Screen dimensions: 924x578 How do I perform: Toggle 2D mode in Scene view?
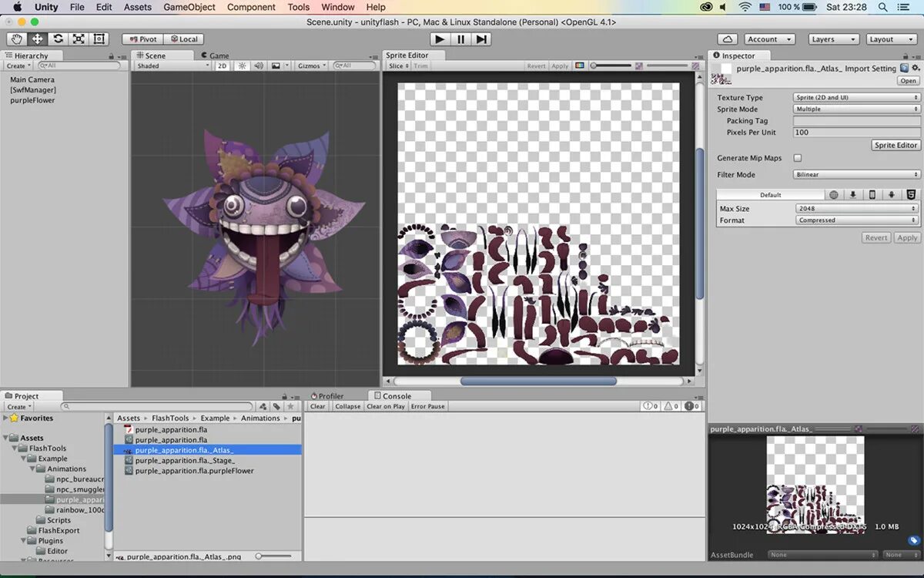[x=222, y=66]
